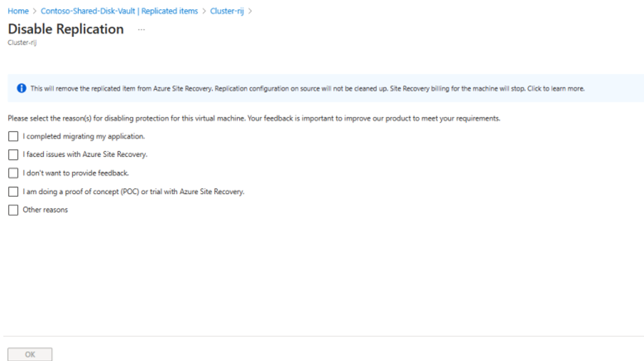Open Contoso-Shared-Disk-Vault Replicated items breadcrumb
Screen dimensions: 644x361
pos(119,11)
